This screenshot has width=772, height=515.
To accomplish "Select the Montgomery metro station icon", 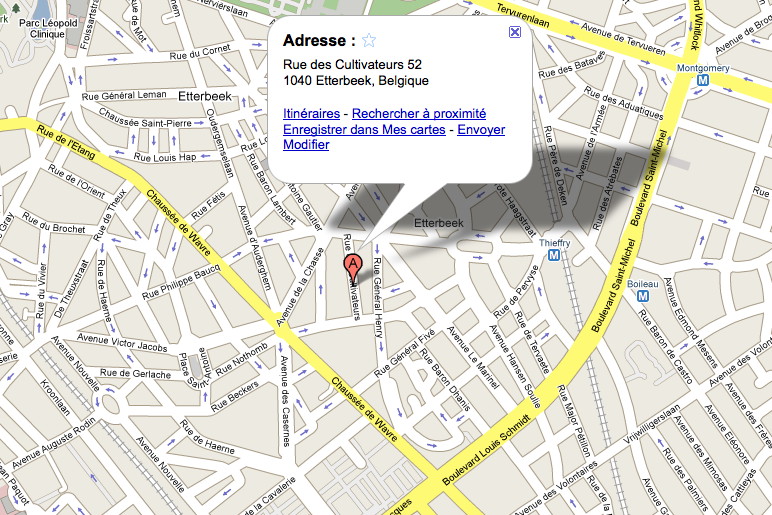I will point(703,80).
